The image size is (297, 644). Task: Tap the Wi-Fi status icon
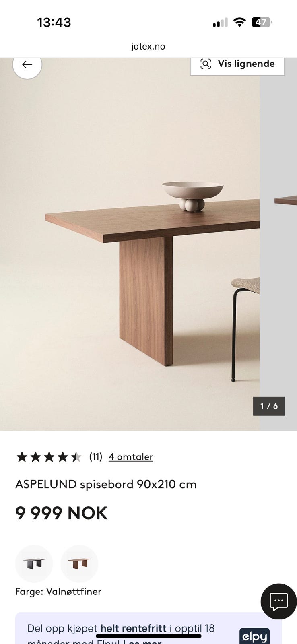tap(239, 22)
